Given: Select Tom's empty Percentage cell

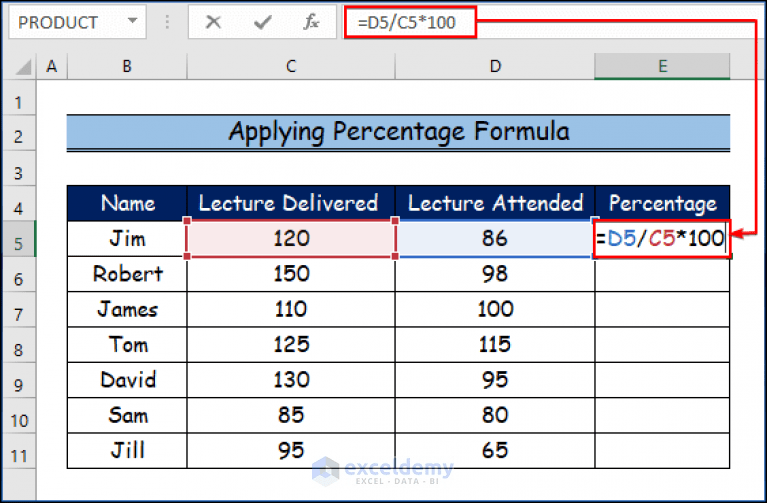Looking at the screenshot, I should (x=662, y=344).
